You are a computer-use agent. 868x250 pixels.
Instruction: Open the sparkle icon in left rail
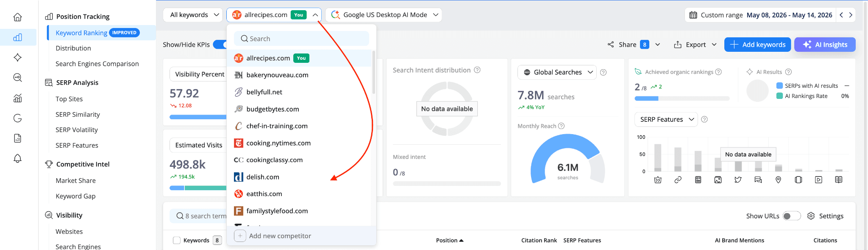click(x=17, y=57)
